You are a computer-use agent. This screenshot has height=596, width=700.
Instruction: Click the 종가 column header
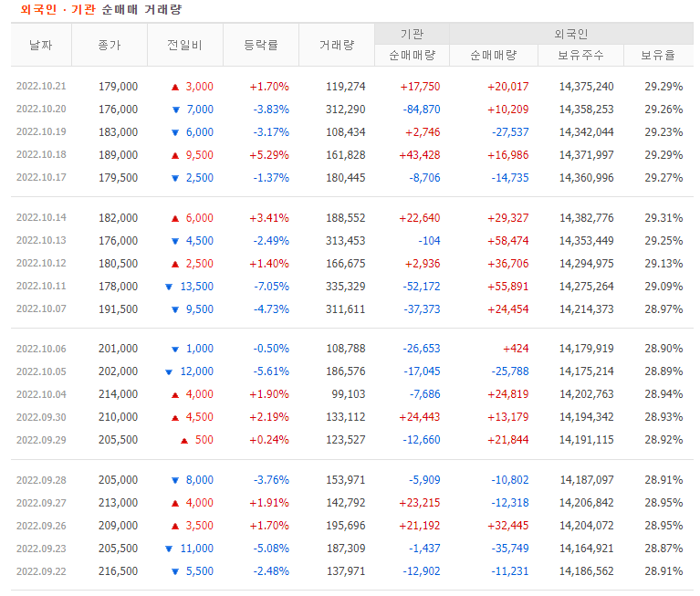click(x=110, y=45)
